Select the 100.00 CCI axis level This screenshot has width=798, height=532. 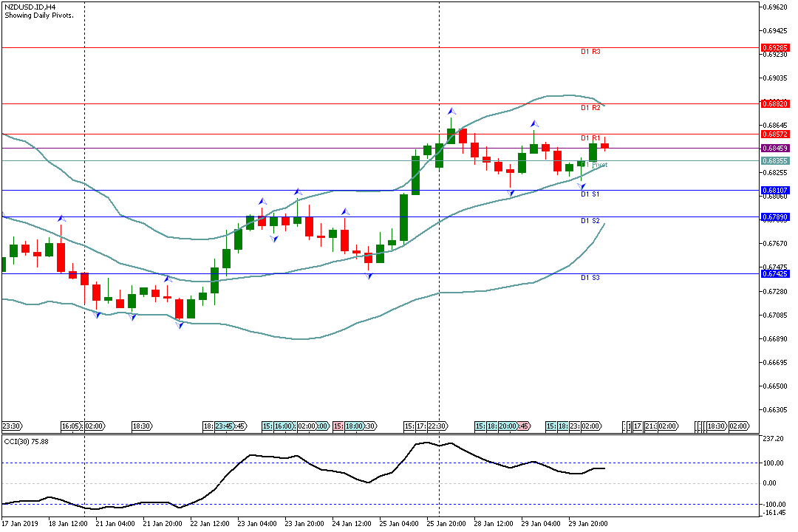tap(773, 463)
